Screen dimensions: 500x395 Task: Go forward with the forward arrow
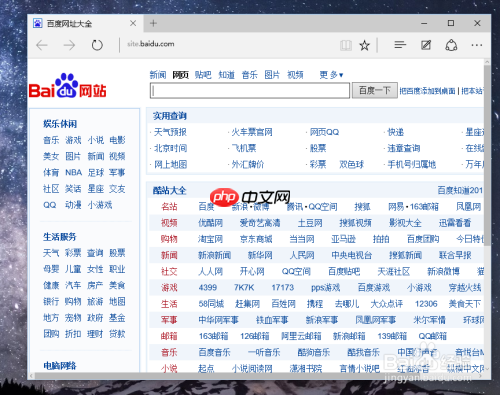click(x=69, y=45)
